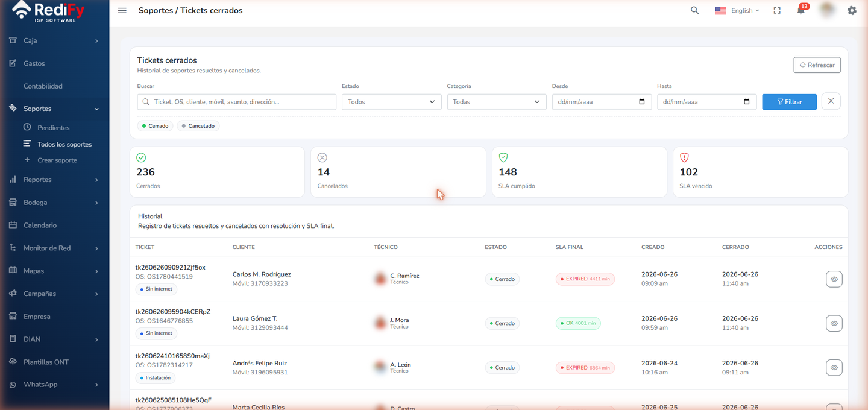
Task: Click the Caja sidebar icon
Action: point(13,40)
